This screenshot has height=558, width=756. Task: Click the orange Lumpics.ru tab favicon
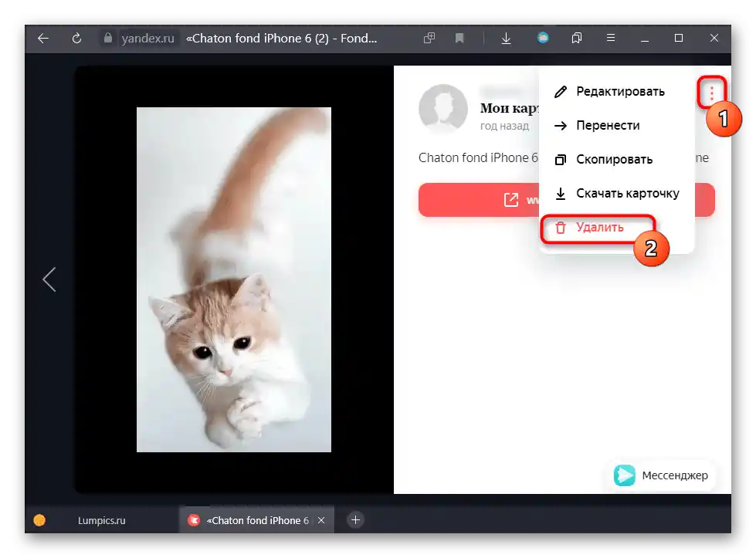[39, 520]
